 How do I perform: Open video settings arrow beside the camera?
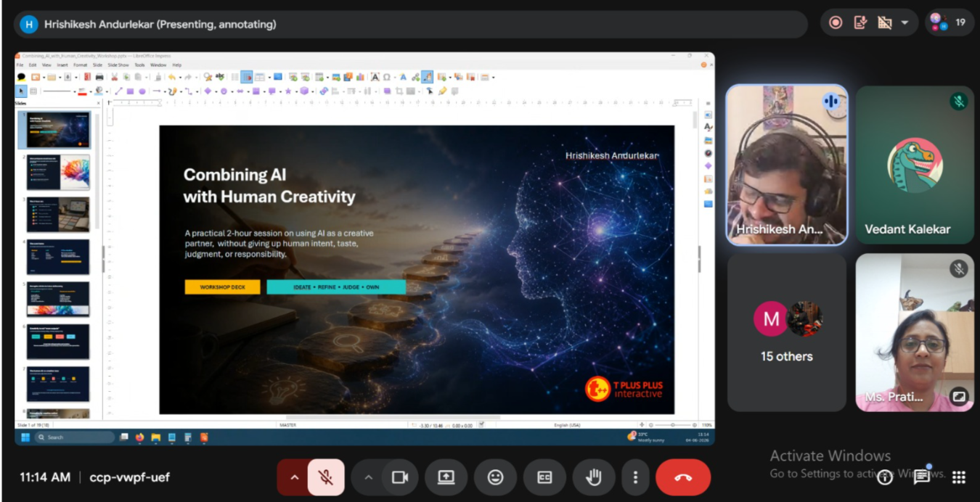pos(368,477)
